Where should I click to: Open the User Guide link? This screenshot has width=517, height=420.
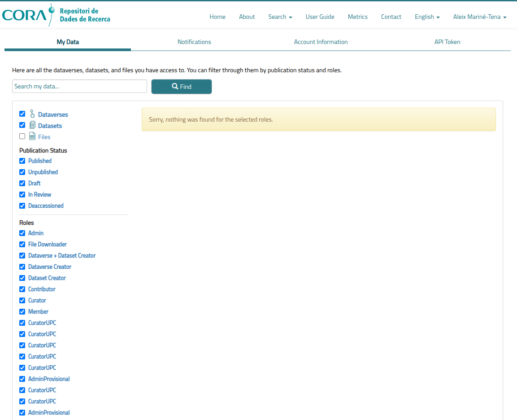pyautogui.click(x=320, y=17)
